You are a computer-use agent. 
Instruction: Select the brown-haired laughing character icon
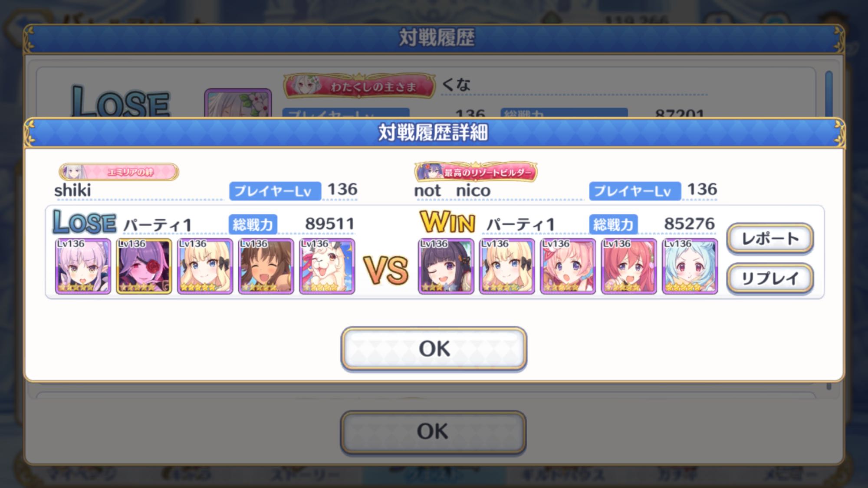coord(266,266)
